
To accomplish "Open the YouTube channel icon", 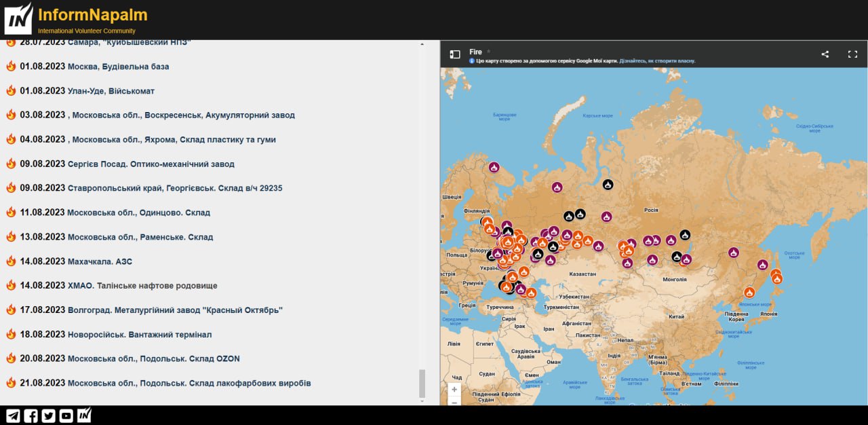I will [66, 415].
